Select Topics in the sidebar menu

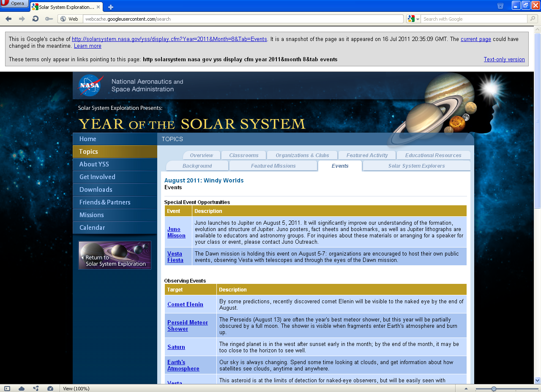(x=115, y=152)
